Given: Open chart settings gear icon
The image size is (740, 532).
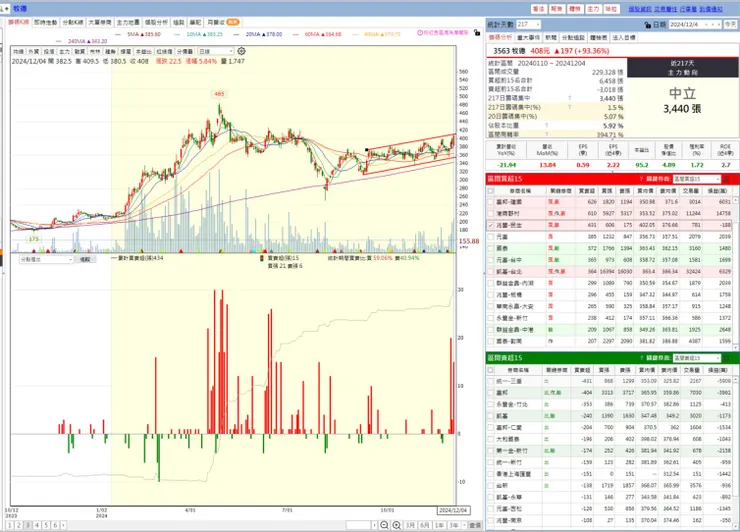Looking at the screenshot, I should [241, 51].
